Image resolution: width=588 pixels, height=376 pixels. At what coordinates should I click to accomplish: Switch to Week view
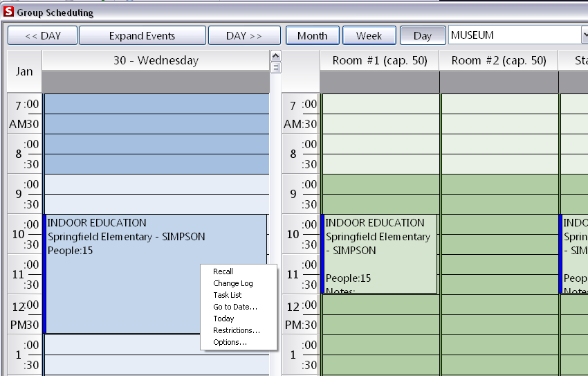pyautogui.click(x=369, y=35)
